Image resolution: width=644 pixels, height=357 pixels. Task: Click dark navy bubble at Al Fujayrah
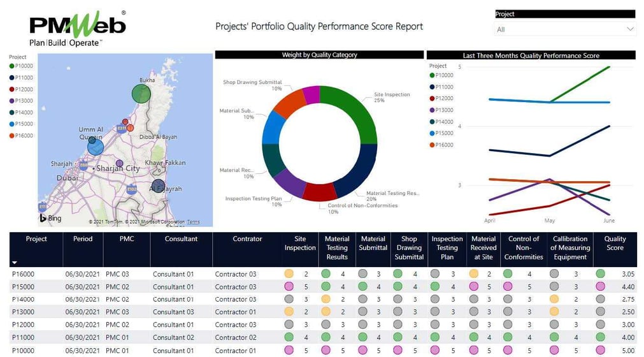(158, 187)
